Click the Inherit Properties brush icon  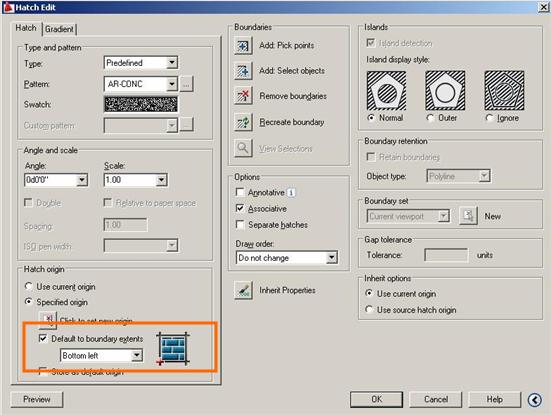click(243, 291)
